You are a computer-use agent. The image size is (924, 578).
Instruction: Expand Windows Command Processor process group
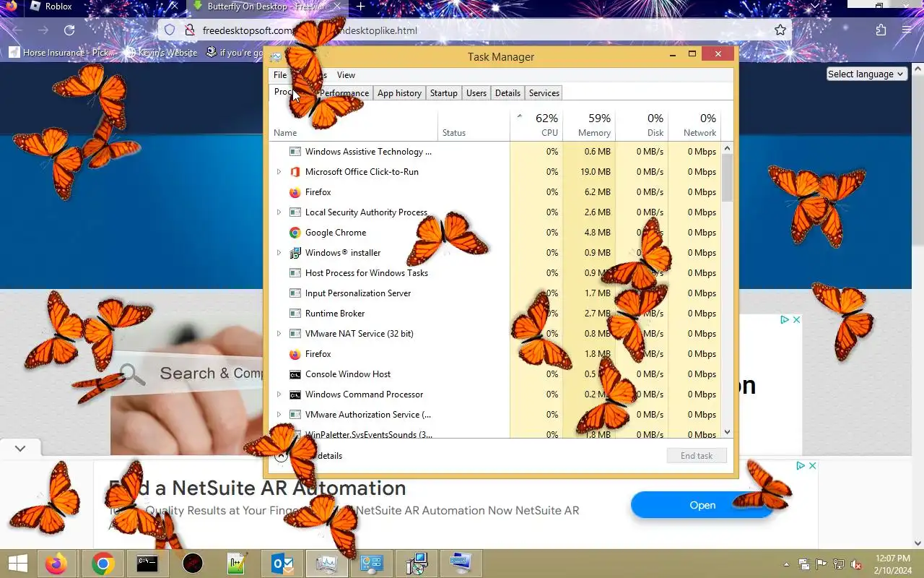279,394
